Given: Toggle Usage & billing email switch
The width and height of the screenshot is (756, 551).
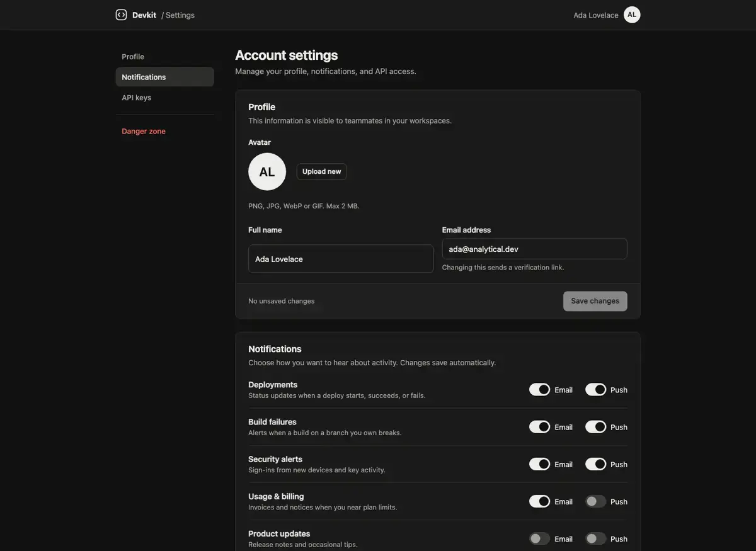Looking at the screenshot, I should point(539,501).
